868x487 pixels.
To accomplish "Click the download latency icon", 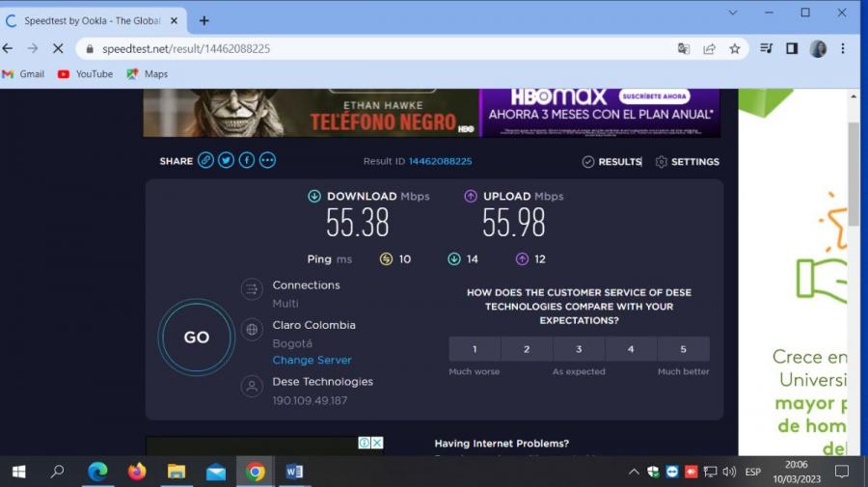I will pyautogui.click(x=454, y=259).
